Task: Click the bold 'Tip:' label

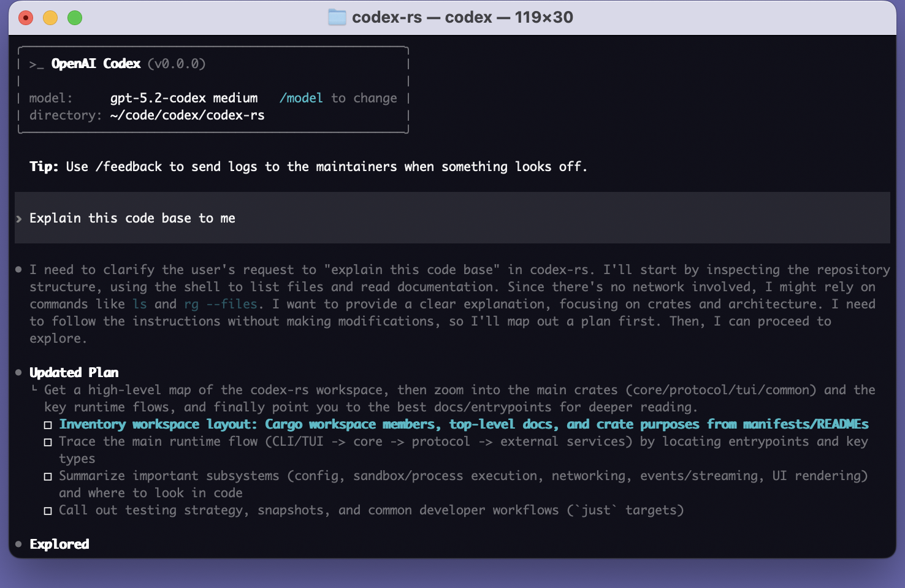Action: pyautogui.click(x=44, y=167)
